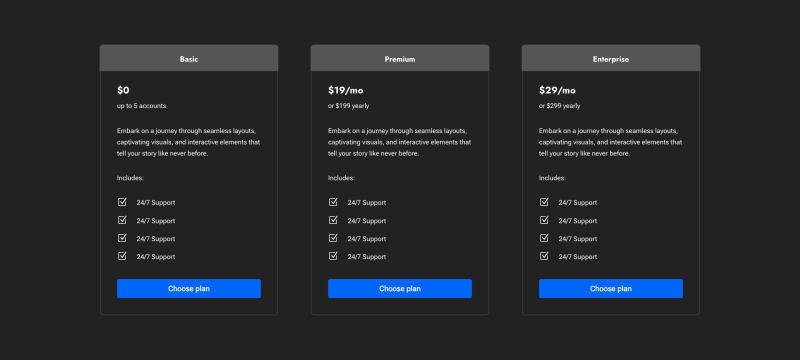Toggle the last 24/7 Support checkbox in Enterprise

(544, 256)
